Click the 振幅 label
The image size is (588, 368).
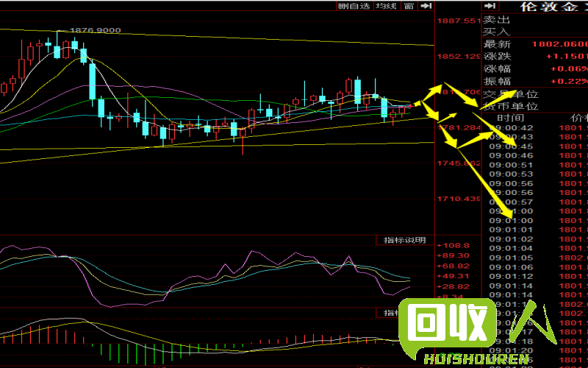[497, 81]
